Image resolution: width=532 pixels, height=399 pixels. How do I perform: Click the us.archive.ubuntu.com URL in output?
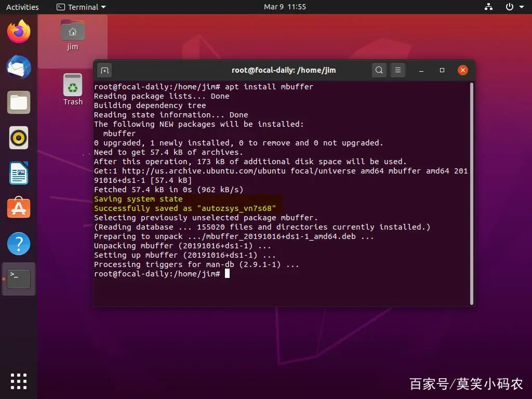204,171
